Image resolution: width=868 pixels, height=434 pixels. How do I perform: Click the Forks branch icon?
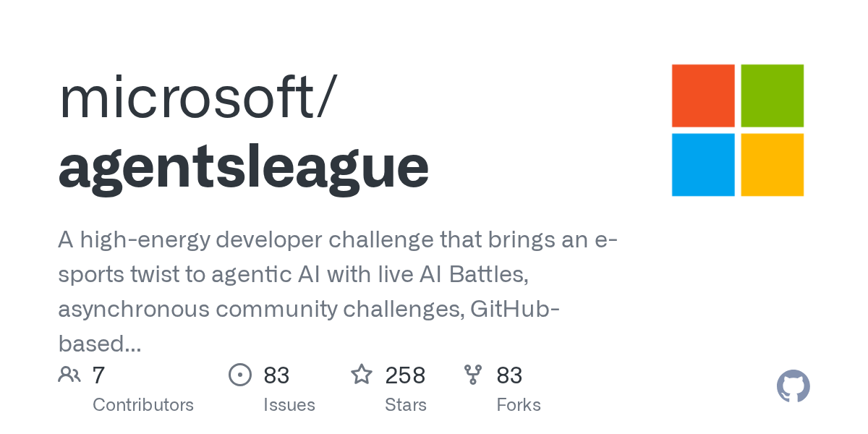click(473, 375)
